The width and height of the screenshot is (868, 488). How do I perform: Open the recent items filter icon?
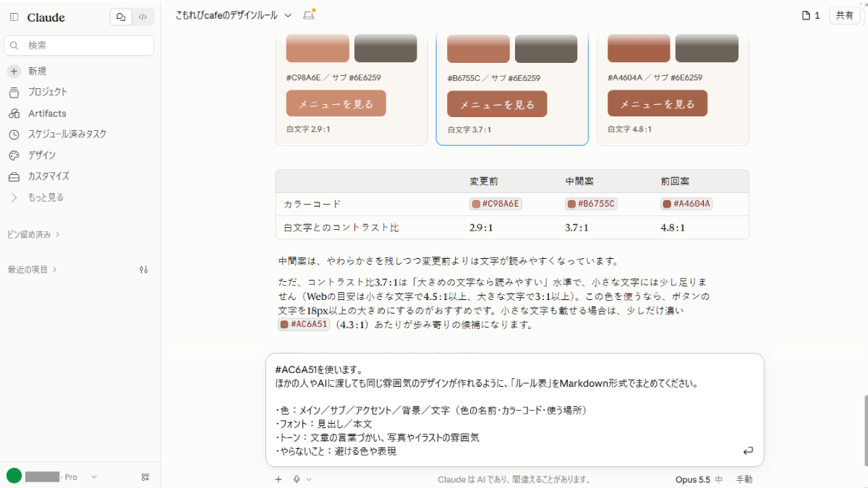143,270
